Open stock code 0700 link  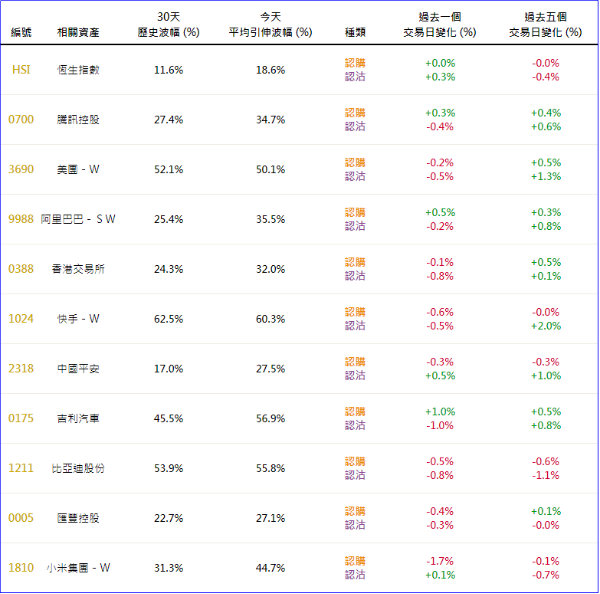coord(21,119)
